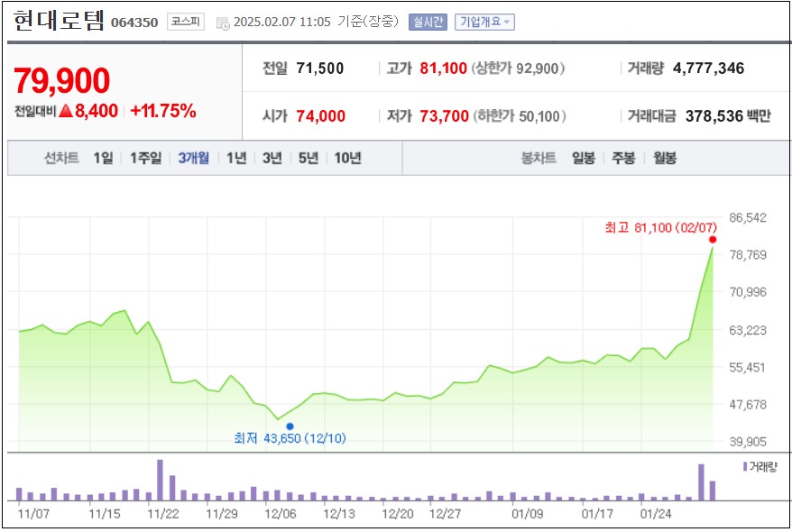This screenshot has height=532, width=792.
Task: Click the 시가 74,000 value
Action: pyautogui.click(x=321, y=116)
